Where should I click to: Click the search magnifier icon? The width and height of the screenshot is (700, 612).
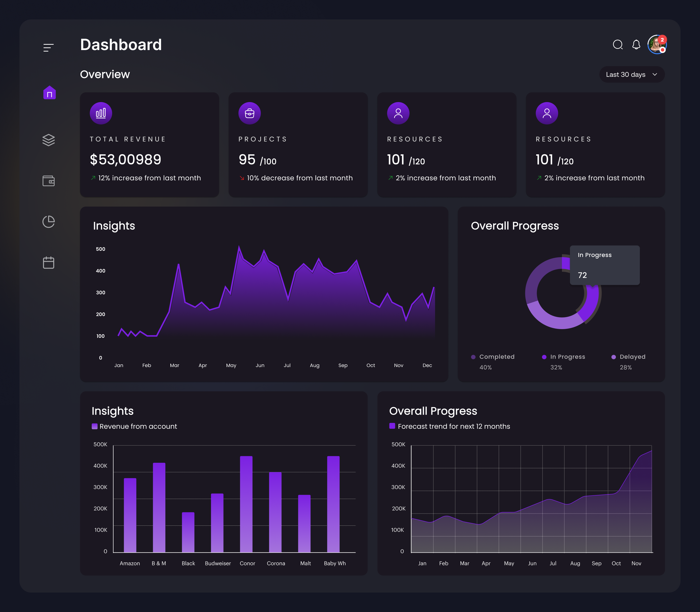coord(618,45)
